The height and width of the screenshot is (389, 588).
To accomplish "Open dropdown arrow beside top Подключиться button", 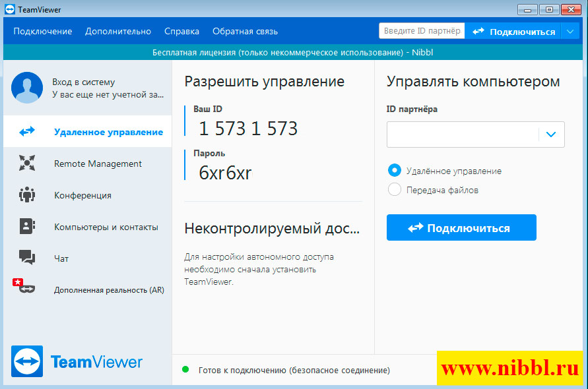I will click(x=570, y=32).
